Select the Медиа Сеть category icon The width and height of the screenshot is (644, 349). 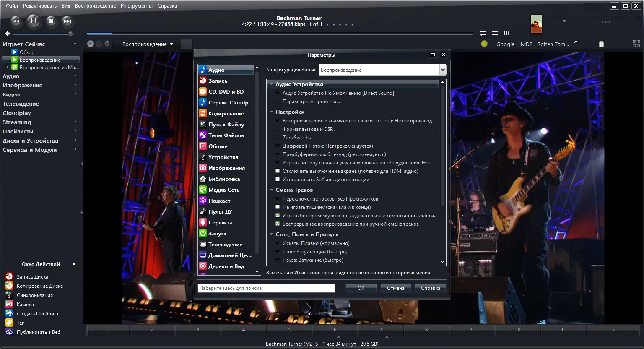click(x=203, y=190)
